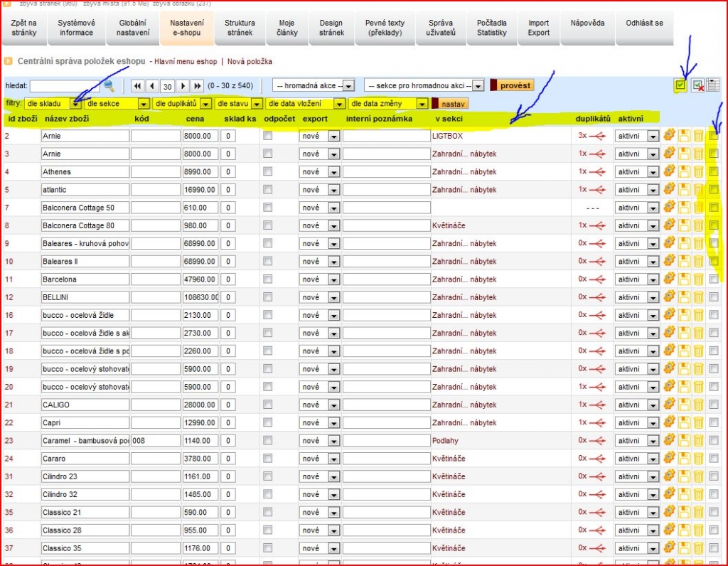Go to the next page arrow
The image size is (728, 566).
click(x=183, y=86)
